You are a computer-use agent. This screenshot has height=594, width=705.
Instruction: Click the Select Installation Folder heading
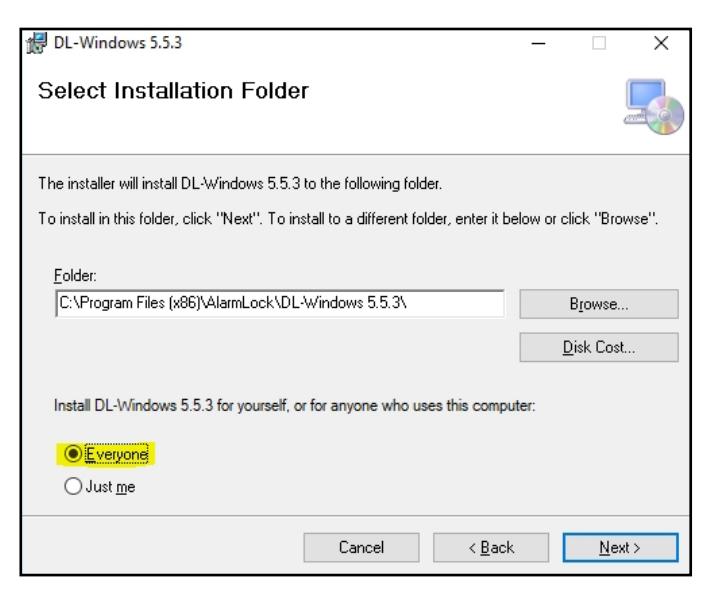[x=174, y=90]
